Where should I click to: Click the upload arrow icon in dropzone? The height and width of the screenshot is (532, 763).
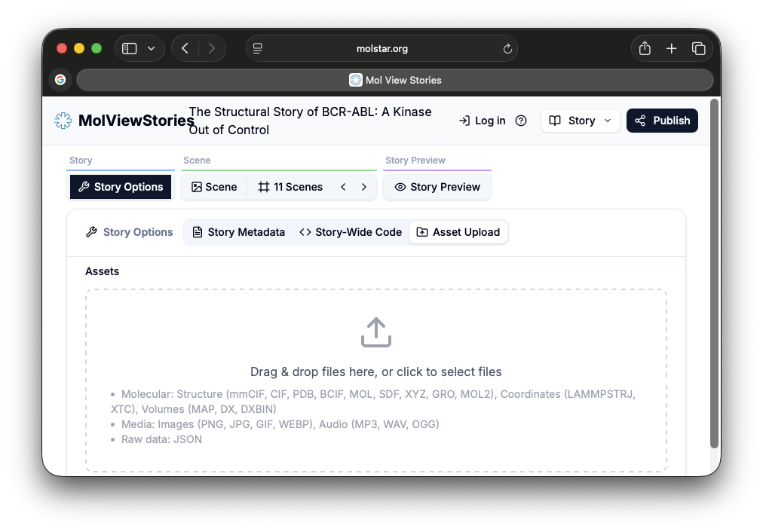(375, 332)
